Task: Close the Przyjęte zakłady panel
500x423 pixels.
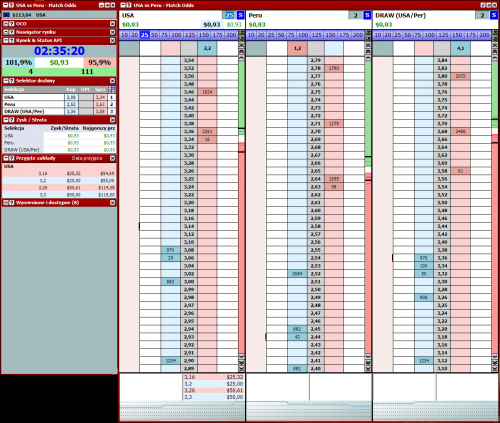Action: coord(112,158)
